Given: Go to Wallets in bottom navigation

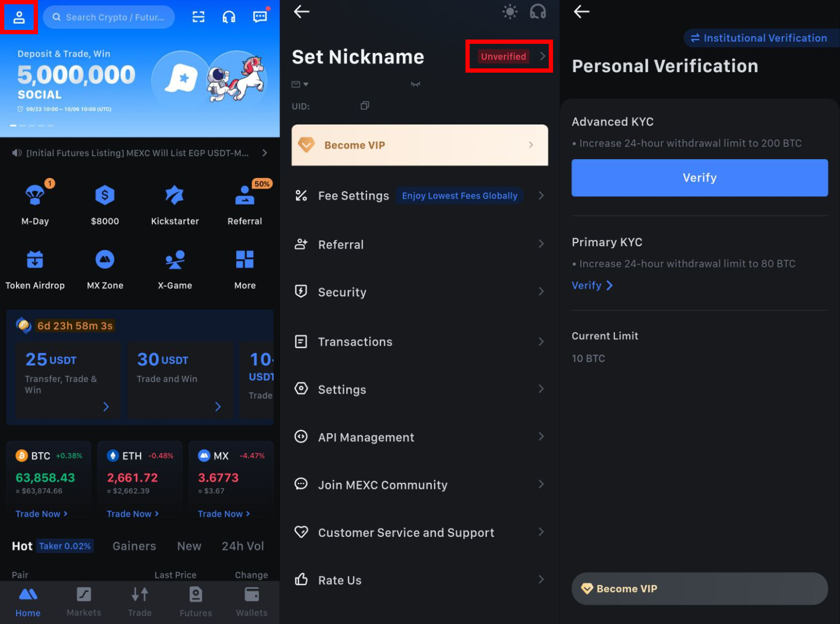Looking at the screenshot, I should (252, 602).
